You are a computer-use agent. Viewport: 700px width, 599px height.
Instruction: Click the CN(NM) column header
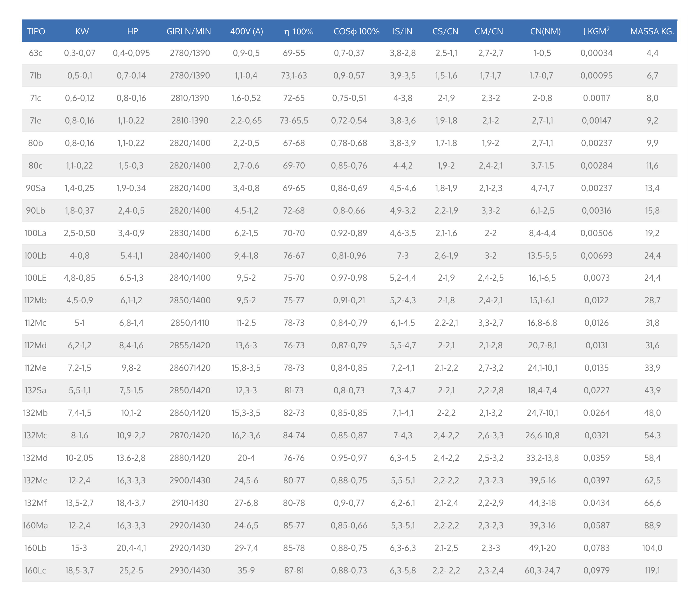[x=545, y=31]
